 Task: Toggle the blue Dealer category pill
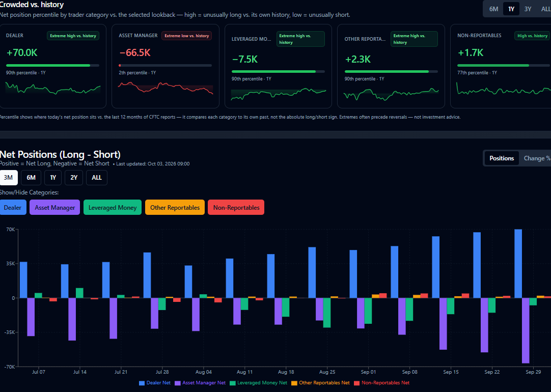tap(13, 207)
